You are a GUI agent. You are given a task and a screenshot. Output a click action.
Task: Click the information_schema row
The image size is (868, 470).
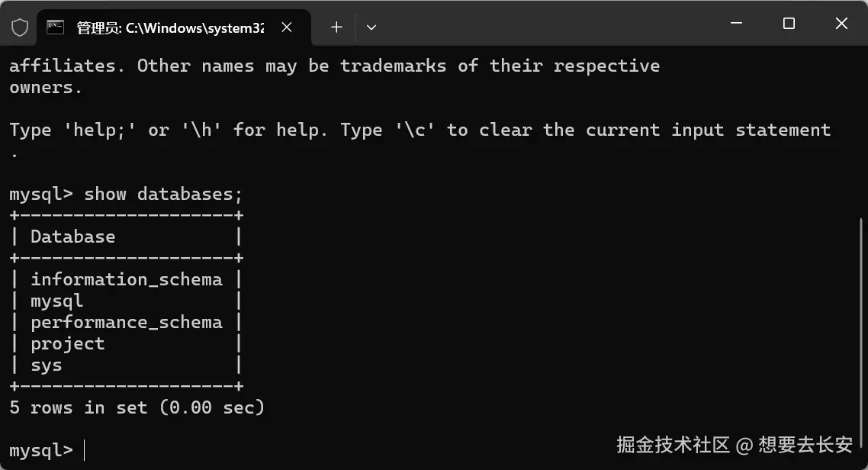(x=126, y=279)
